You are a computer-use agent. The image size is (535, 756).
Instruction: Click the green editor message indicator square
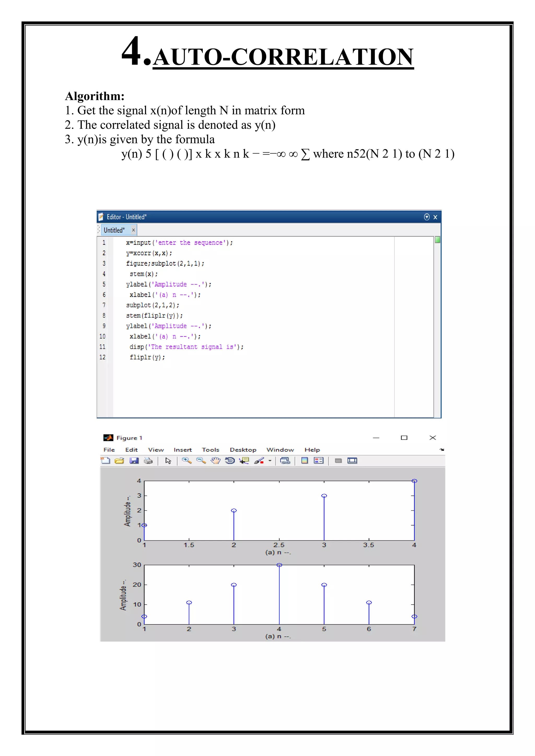[x=438, y=240]
